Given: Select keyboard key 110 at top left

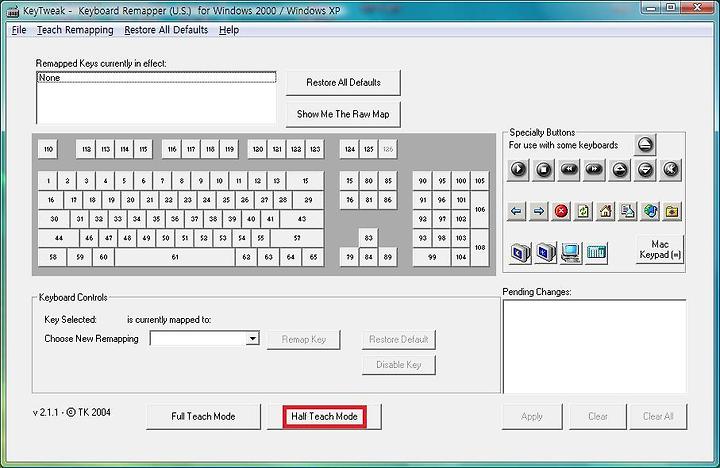Looking at the screenshot, I should click(48, 149).
